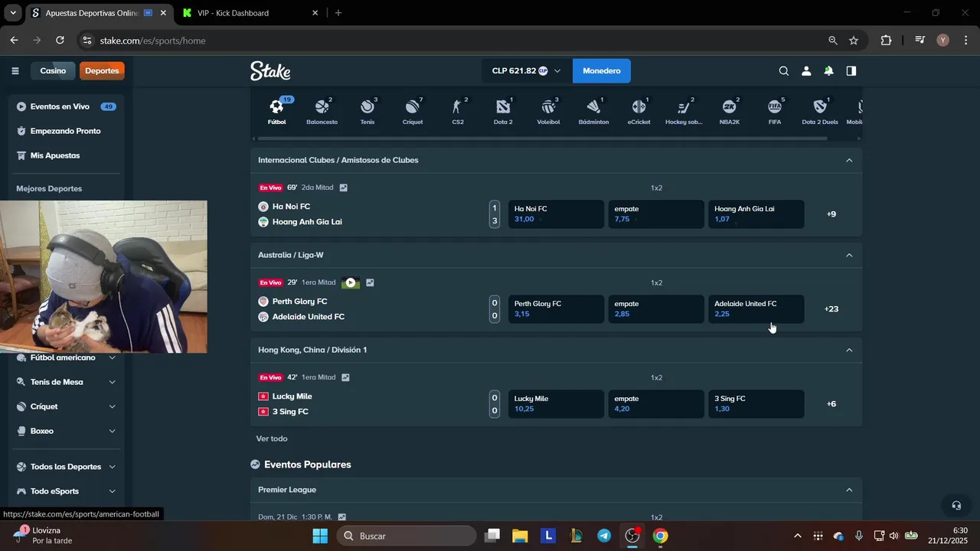Screen dimensions: 980x551
Task: Open the search magnifier in Stake header
Action: tap(783, 71)
